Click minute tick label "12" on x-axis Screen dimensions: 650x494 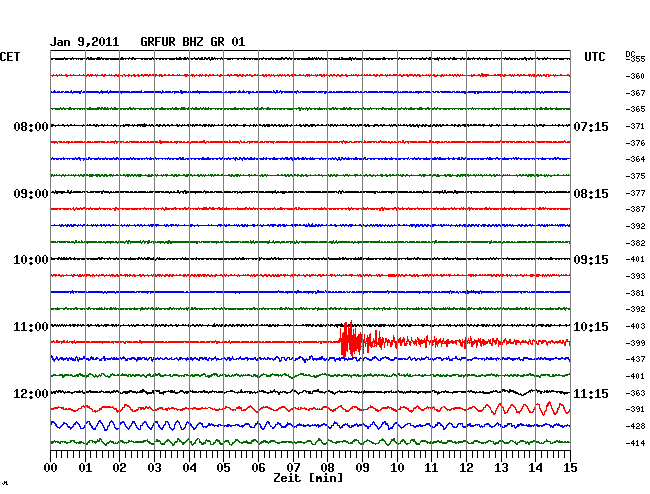click(x=466, y=468)
